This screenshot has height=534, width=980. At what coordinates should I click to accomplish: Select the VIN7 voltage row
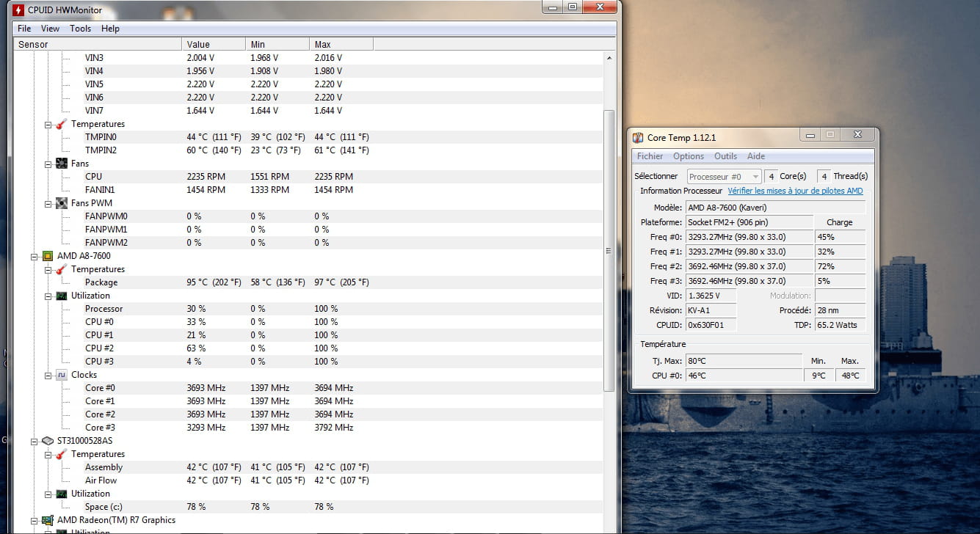tap(308, 111)
